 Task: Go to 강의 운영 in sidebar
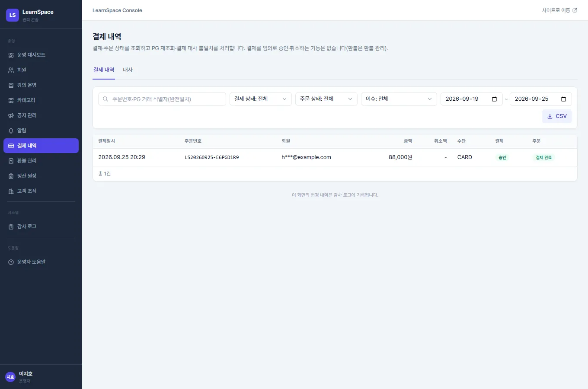tap(41, 85)
